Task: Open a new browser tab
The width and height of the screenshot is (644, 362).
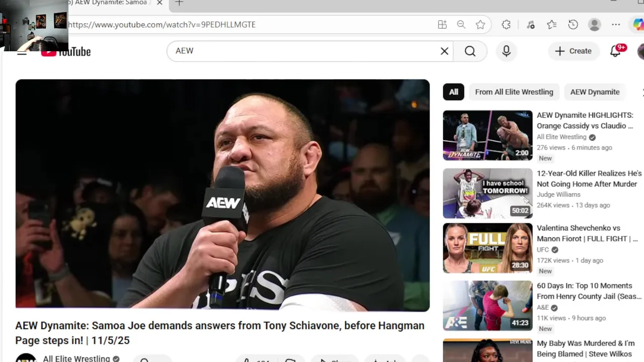Action: [x=179, y=3]
